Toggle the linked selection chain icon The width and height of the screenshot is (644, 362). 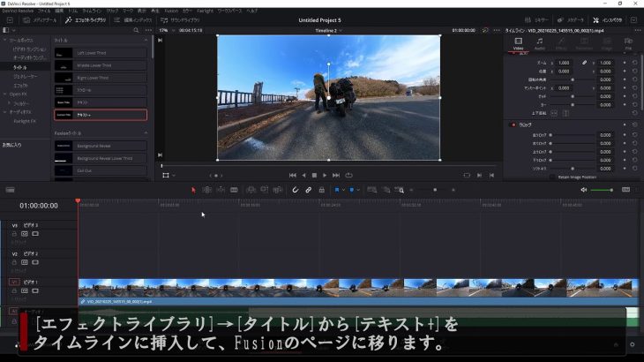308,190
